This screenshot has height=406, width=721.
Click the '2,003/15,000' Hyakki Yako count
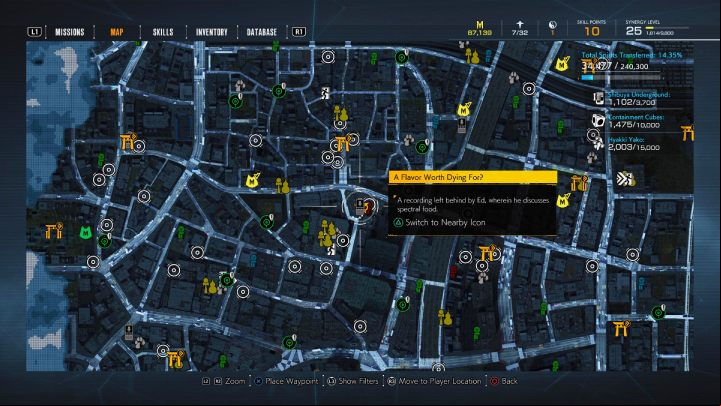coord(634,147)
